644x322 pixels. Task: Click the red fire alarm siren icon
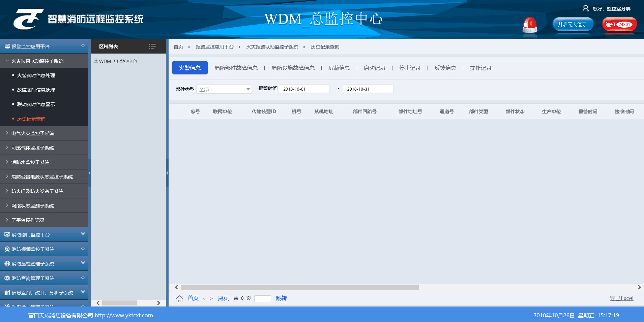tap(530, 25)
